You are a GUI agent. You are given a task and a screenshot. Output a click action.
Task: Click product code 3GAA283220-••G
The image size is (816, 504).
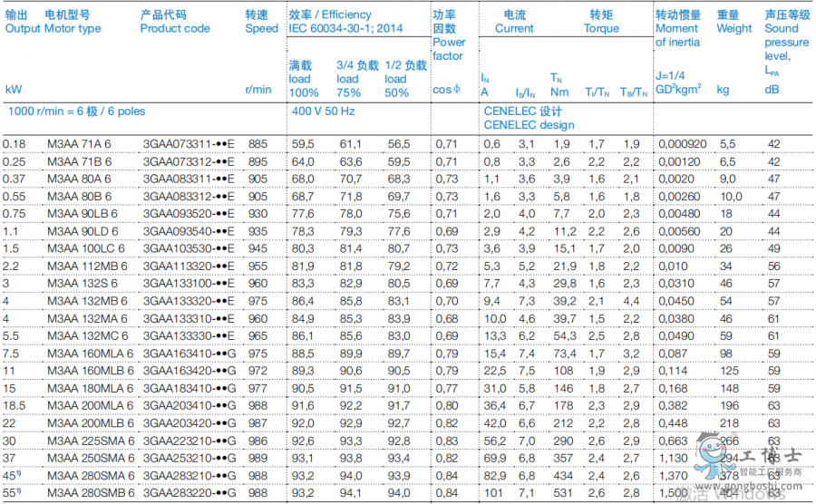(x=189, y=493)
